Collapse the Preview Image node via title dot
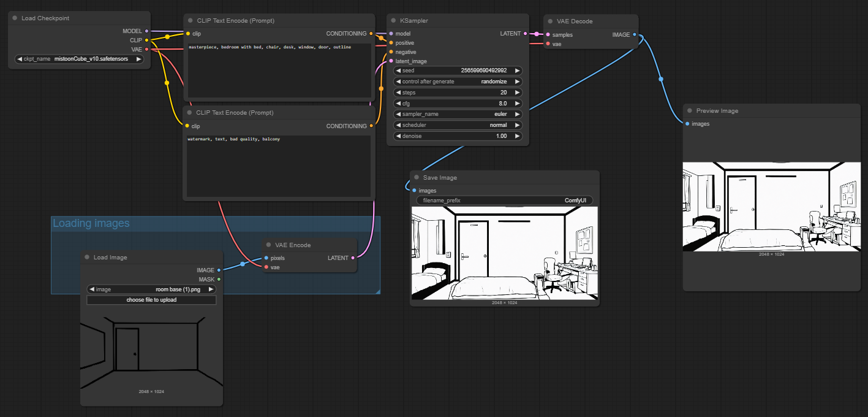Viewport: 868px width, 417px height. click(x=690, y=111)
